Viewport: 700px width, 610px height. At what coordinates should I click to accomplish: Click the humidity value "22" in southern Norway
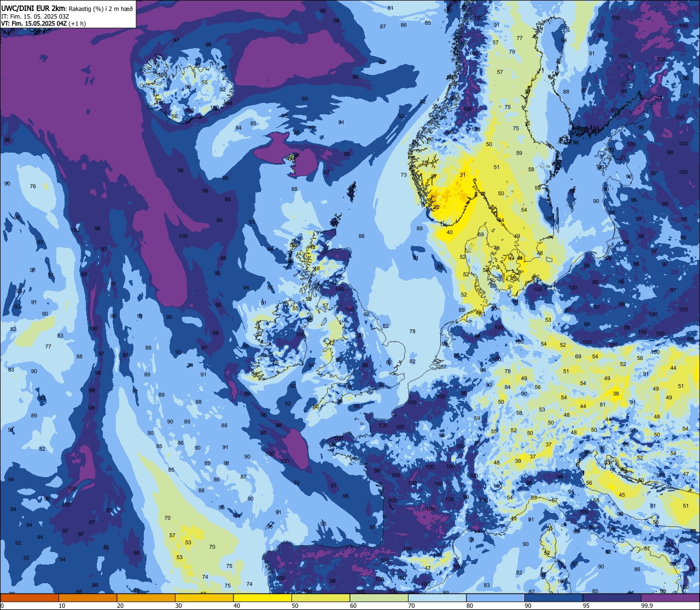click(436, 207)
